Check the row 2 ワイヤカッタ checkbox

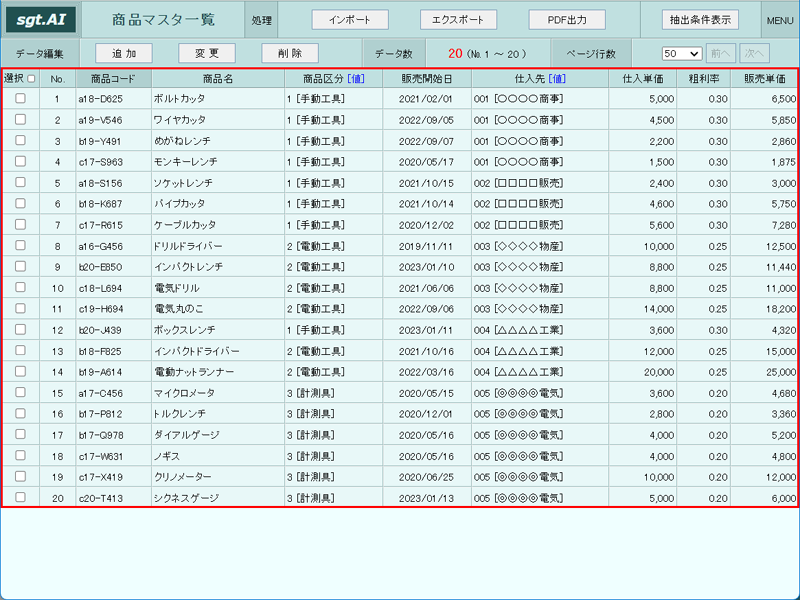point(20,119)
